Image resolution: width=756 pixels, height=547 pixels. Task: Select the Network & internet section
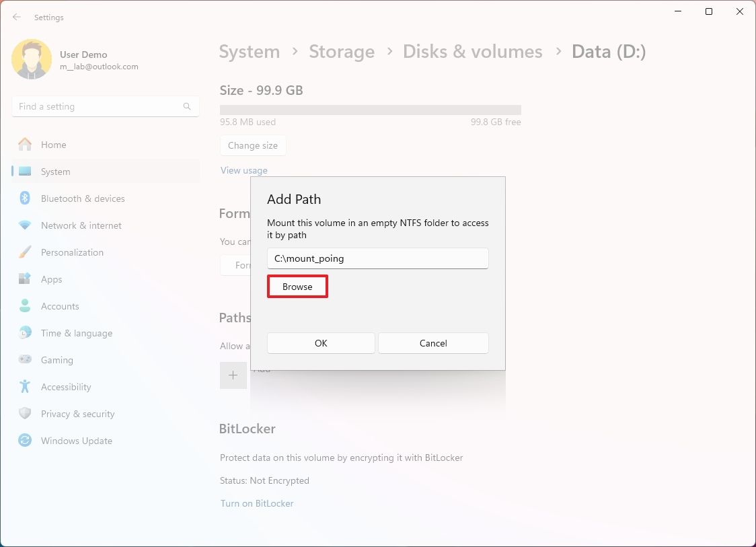79,225
